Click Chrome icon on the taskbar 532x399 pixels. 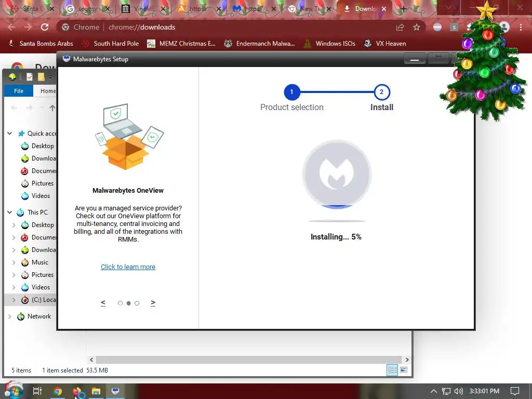click(58, 391)
